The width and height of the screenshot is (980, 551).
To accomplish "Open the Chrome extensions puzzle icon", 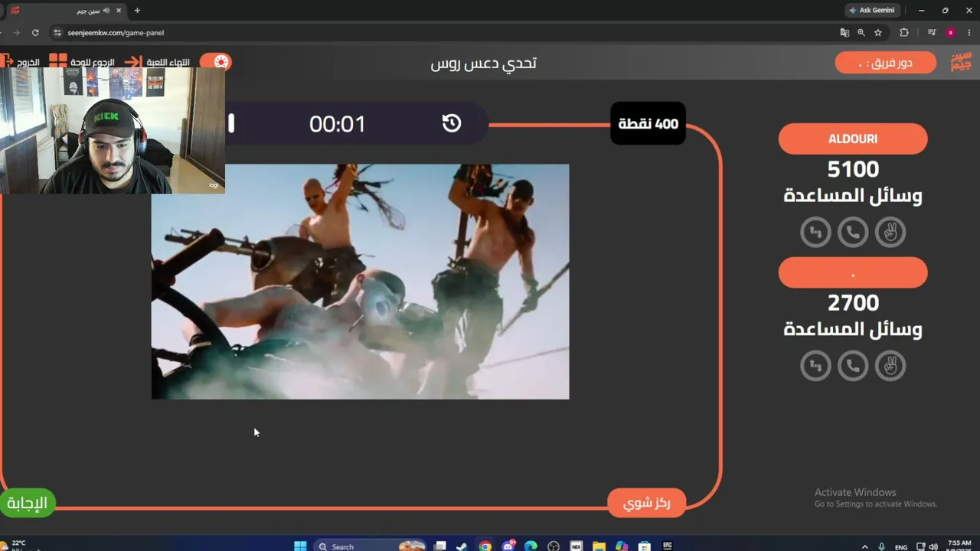I will point(904,33).
